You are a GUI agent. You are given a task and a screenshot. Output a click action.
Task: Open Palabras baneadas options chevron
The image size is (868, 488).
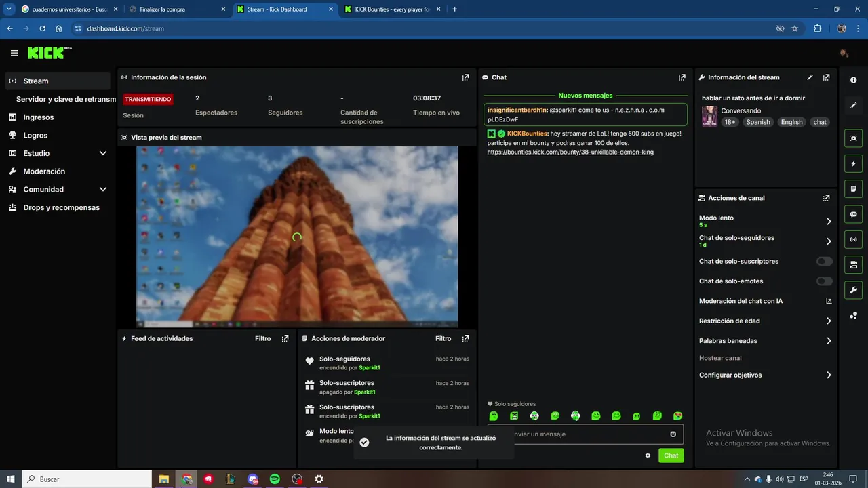coord(829,341)
